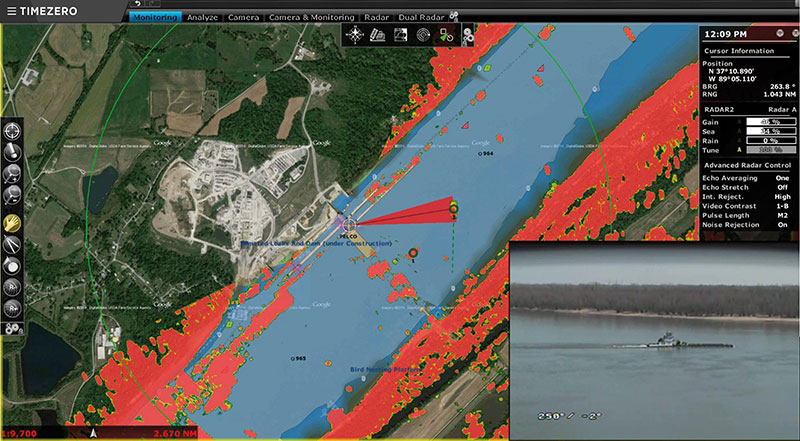This screenshot has width=800, height=441.
Task: Toggle the Tune auto A indicator
Action: (x=739, y=150)
